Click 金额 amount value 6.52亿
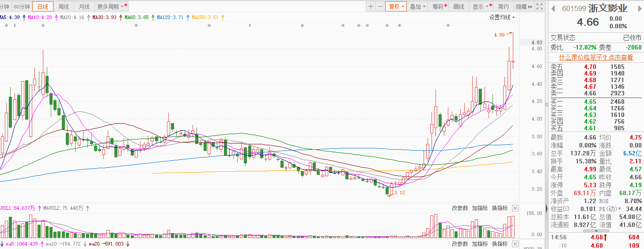Image resolution: width=644 pixels, height=249 pixels. pos(633,153)
